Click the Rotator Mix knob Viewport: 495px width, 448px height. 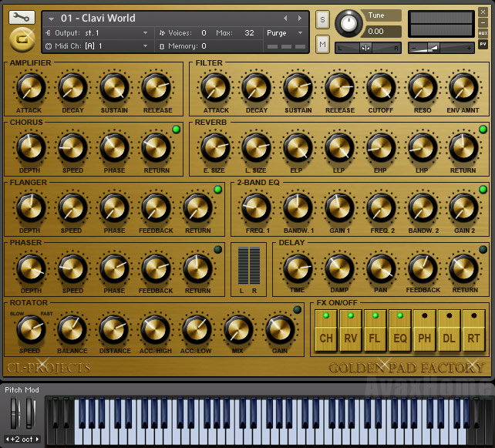[237, 329]
